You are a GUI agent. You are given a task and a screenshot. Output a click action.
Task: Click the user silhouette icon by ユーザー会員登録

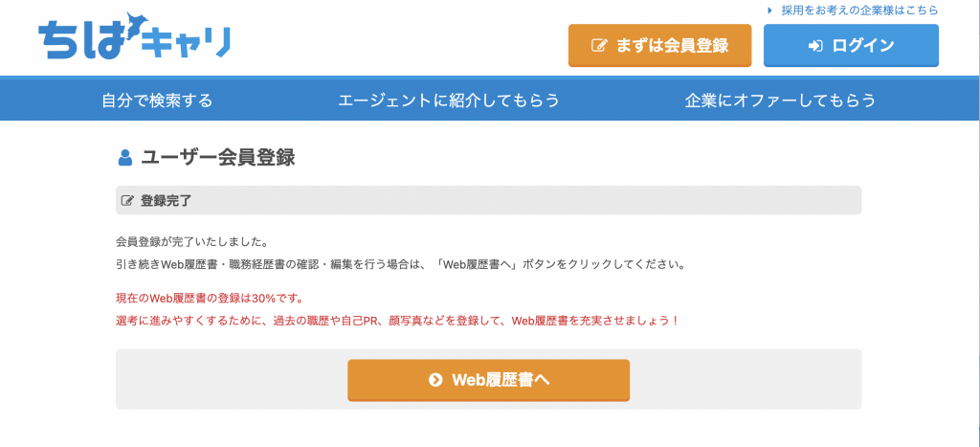(x=125, y=158)
